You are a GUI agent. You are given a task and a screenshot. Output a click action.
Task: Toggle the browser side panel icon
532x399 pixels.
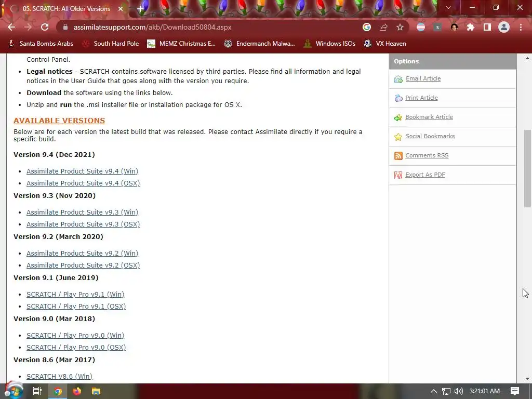coord(487,27)
